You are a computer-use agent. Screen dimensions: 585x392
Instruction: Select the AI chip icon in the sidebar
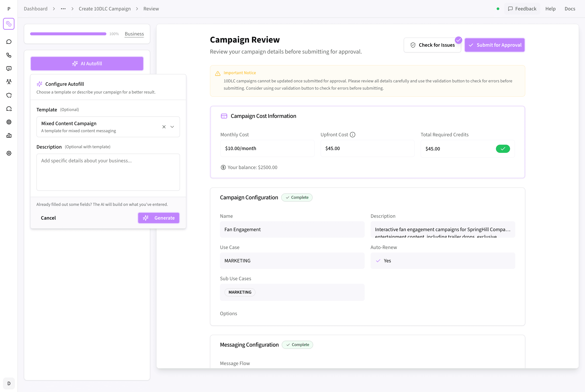9,122
